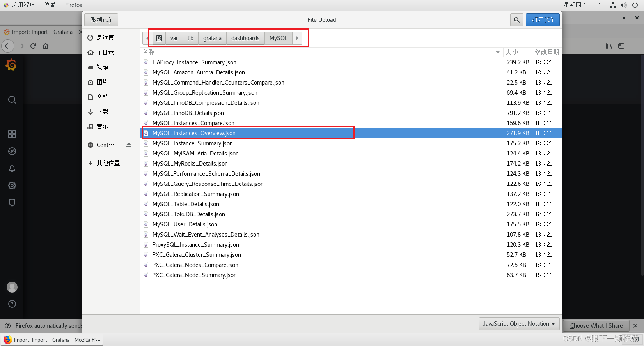Click the Grafana logo icon
Image resolution: width=644 pixels, height=346 pixels.
coord(11,65)
